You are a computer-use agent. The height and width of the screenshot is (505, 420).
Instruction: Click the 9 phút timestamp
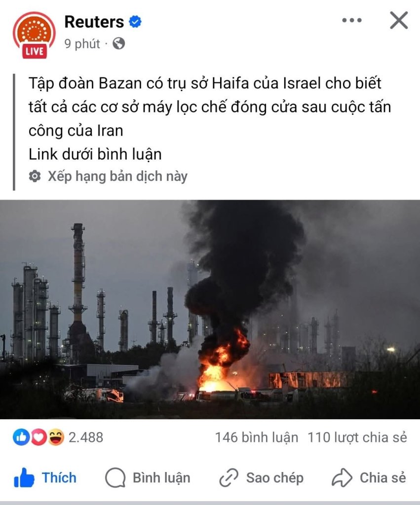[82, 44]
